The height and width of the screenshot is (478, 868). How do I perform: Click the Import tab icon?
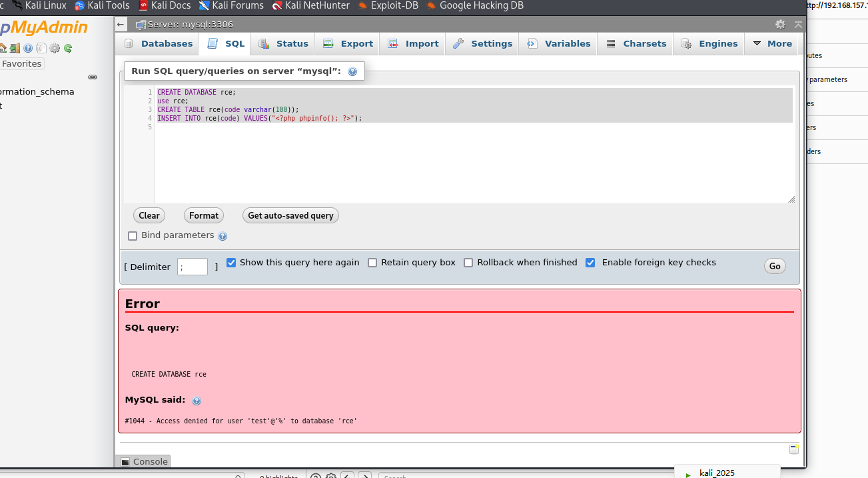pyautogui.click(x=393, y=44)
